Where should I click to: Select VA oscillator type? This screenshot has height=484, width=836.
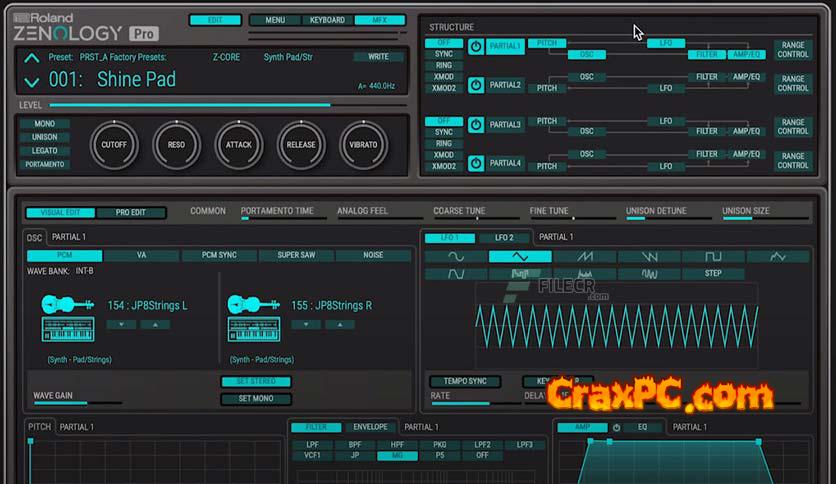(141, 255)
